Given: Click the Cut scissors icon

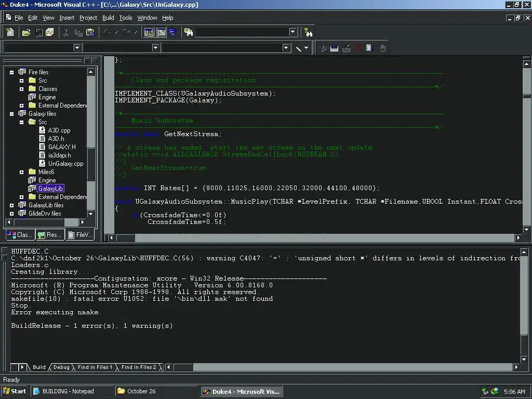Looking at the screenshot, I should coord(66,32).
